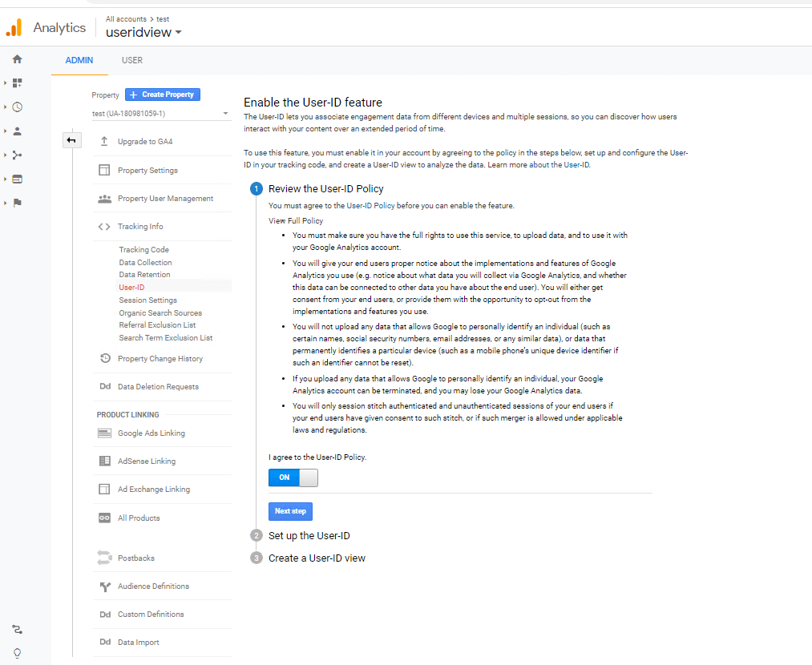Image resolution: width=812 pixels, height=665 pixels.
Task: Expand the Conversions sidebar arrow
Action: click(5, 203)
